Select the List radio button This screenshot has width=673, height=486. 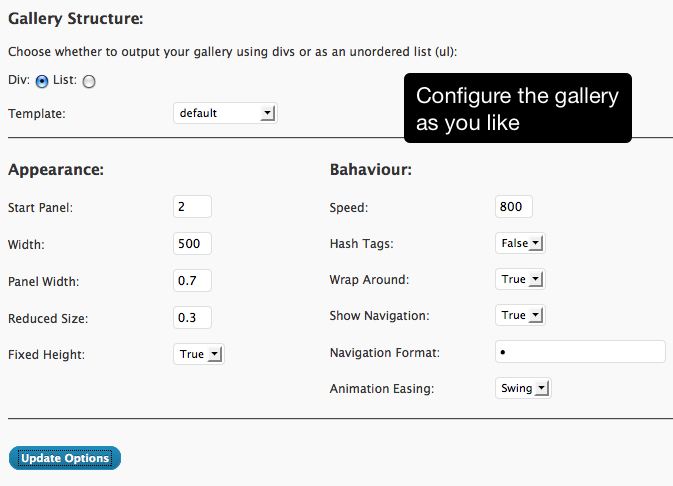point(89,81)
